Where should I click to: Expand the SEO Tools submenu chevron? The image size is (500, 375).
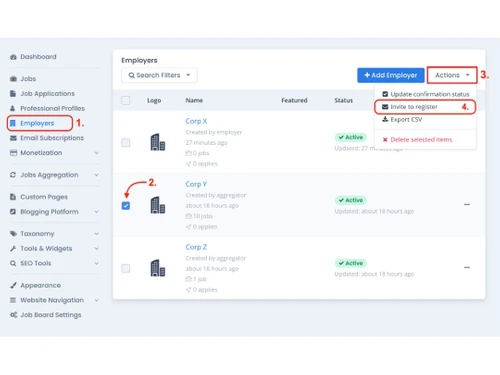(x=96, y=263)
